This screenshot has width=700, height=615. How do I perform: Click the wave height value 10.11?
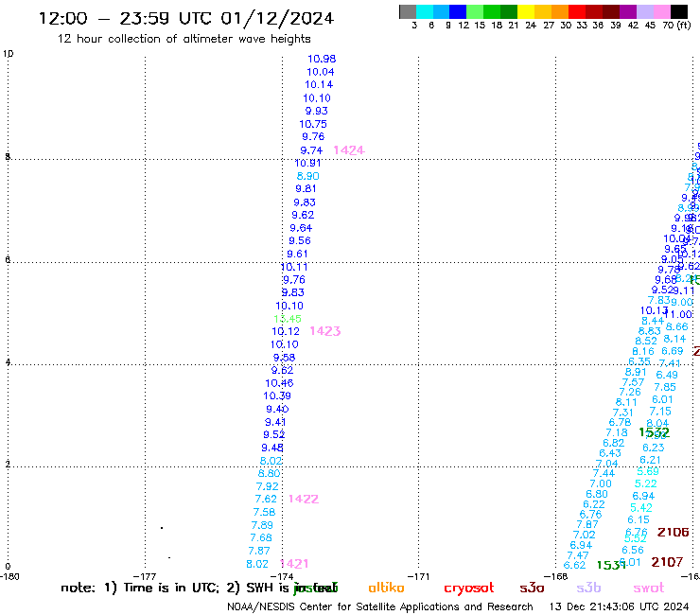294,267
